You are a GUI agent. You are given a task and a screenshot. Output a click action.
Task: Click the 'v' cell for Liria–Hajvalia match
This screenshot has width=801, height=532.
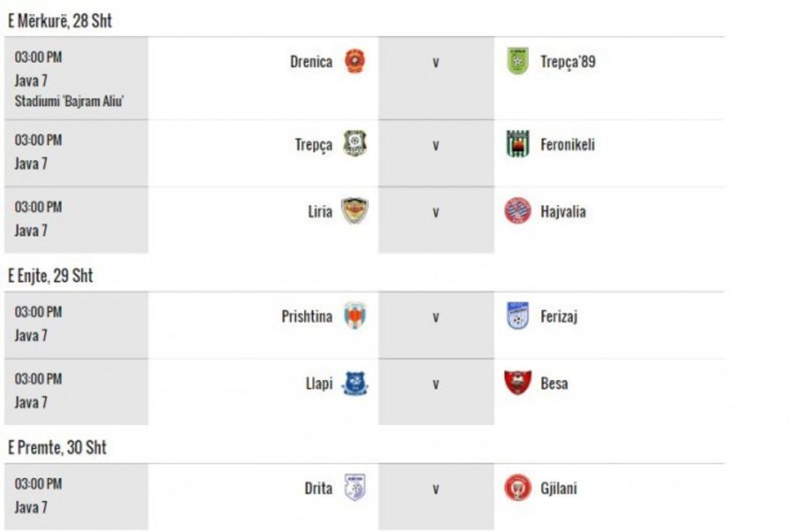tap(436, 212)
